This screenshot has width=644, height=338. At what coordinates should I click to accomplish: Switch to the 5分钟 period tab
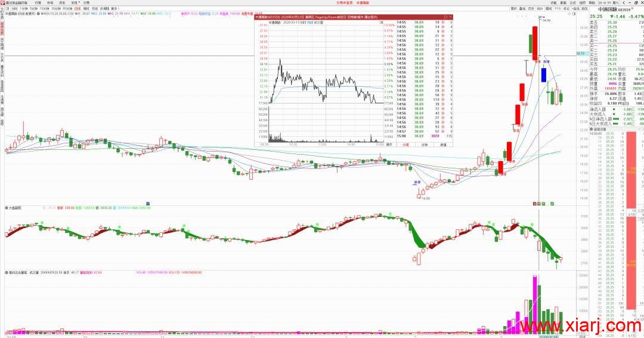(x=33, y=8)
